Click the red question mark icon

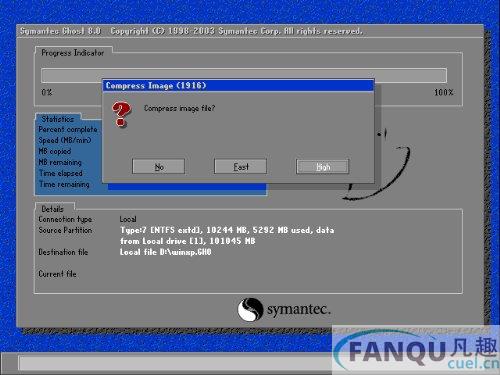[121, 114]
